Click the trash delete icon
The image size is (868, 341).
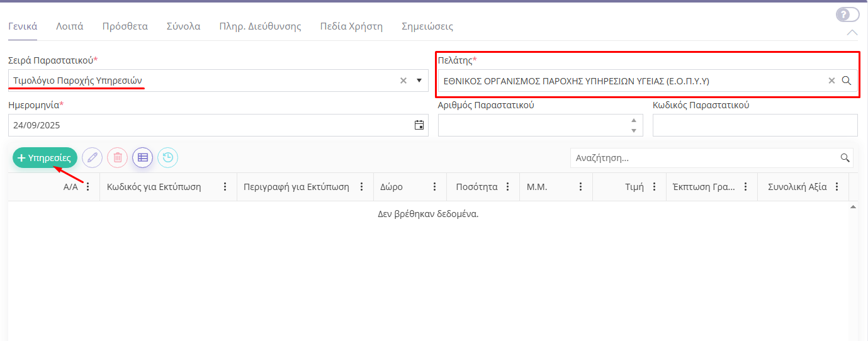tap(118, 157)
